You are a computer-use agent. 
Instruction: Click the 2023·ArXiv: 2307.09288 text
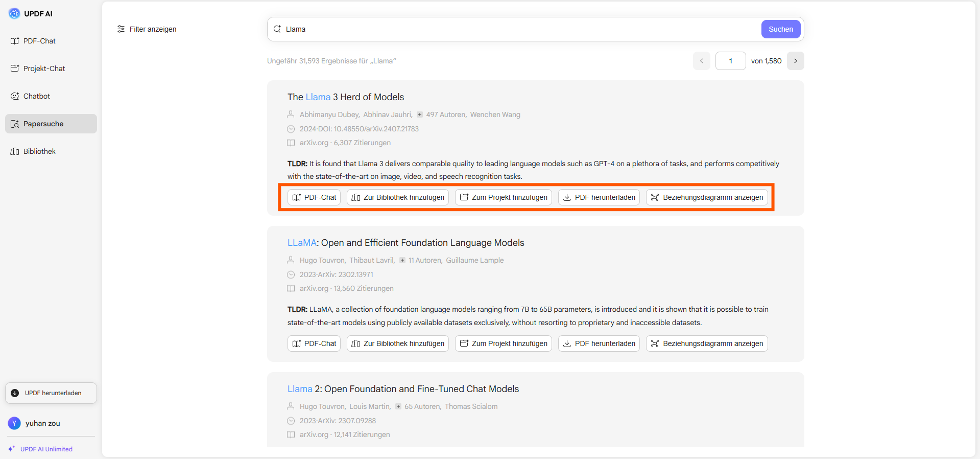coord(338,421)
